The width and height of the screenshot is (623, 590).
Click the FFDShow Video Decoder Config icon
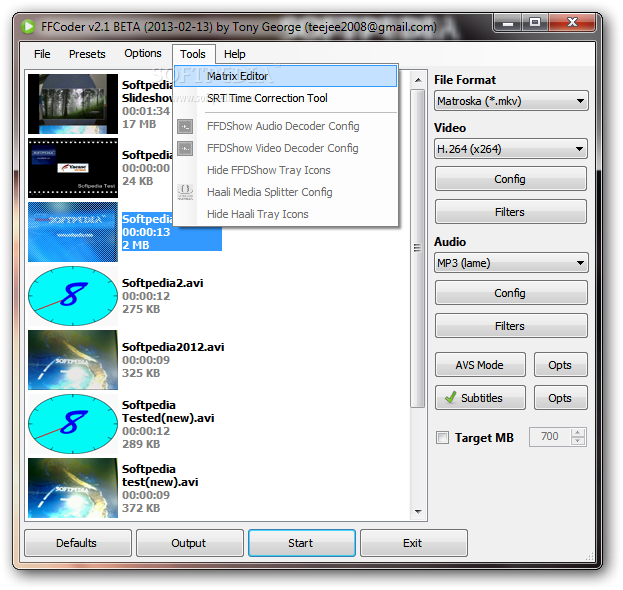click(x=185, y=149)
